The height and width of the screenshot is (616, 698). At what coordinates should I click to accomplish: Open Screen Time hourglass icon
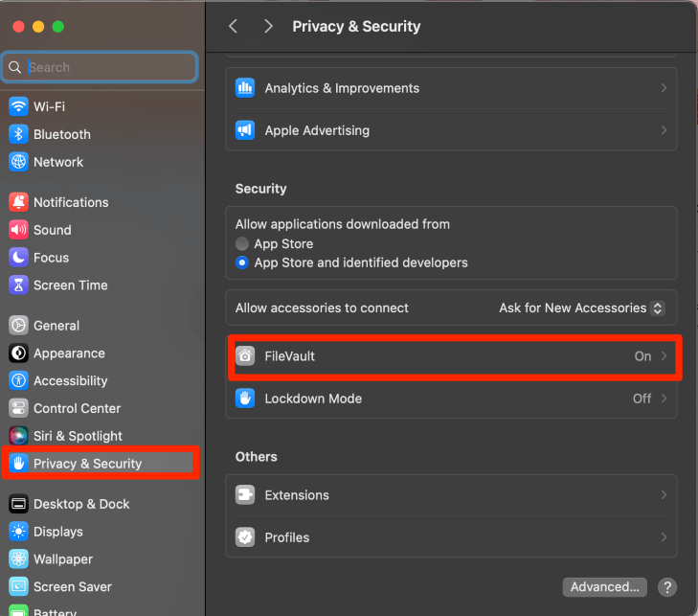pos(18,285)
